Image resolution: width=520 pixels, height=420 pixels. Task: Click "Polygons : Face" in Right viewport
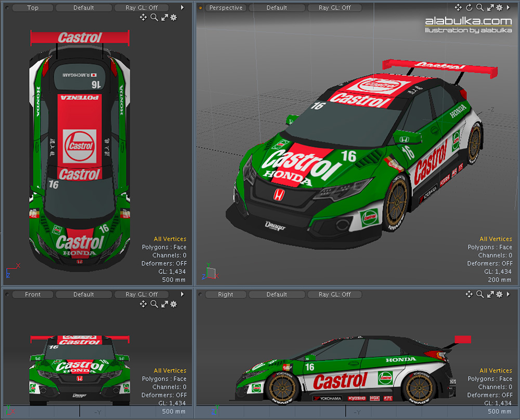490,379
